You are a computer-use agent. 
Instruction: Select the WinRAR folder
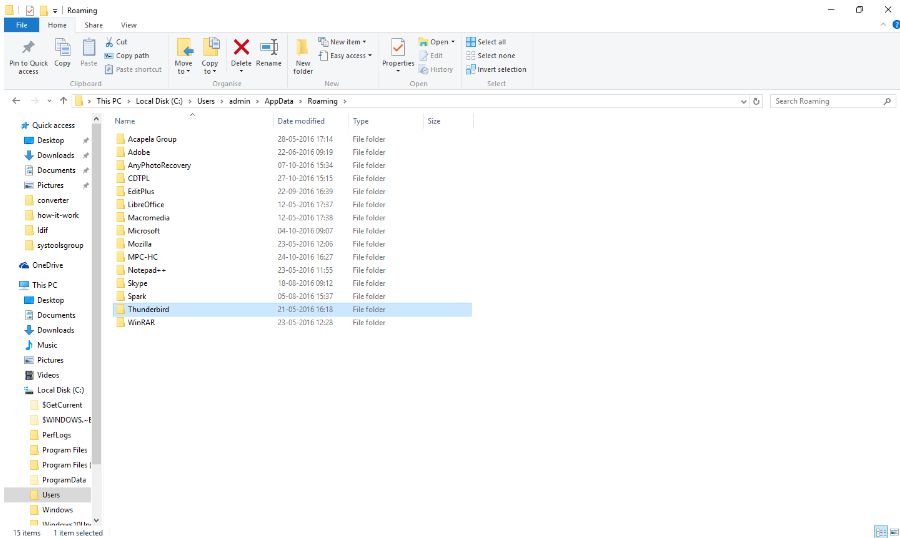tap(293, 323)
